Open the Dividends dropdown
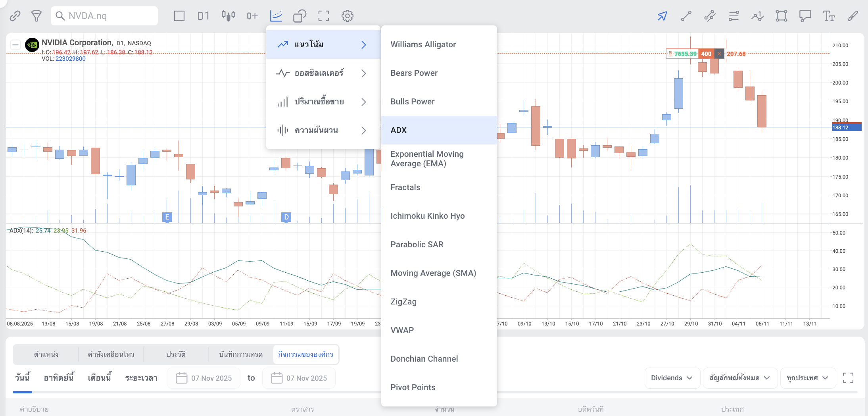Viewport: 868px width, 416px height. (x=672, y=378)
